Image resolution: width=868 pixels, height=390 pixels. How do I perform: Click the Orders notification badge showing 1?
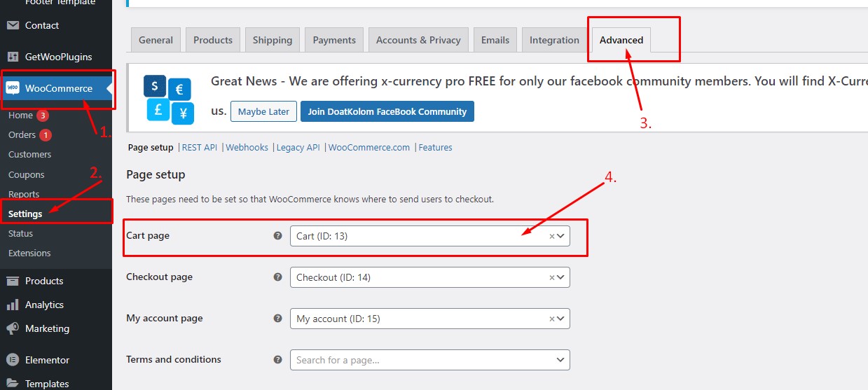[x=46, y=135]
